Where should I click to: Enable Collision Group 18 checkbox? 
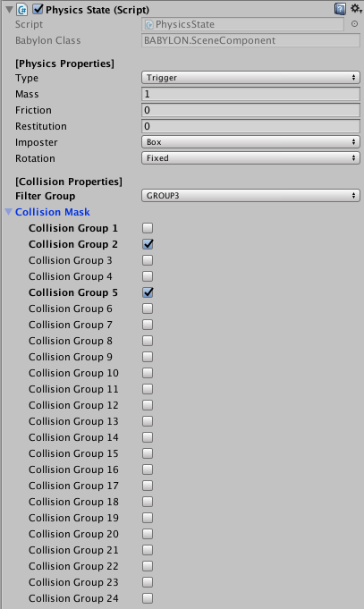[x=148, y=502]
